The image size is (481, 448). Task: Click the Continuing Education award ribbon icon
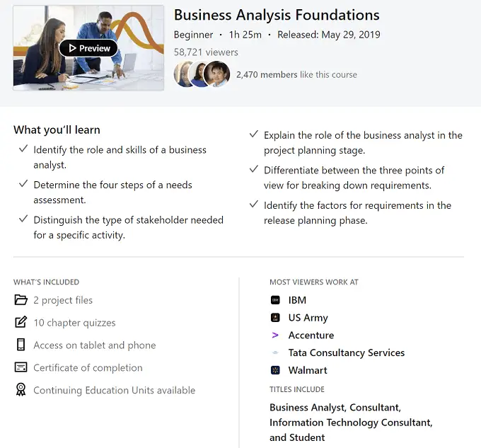point(21,390)
